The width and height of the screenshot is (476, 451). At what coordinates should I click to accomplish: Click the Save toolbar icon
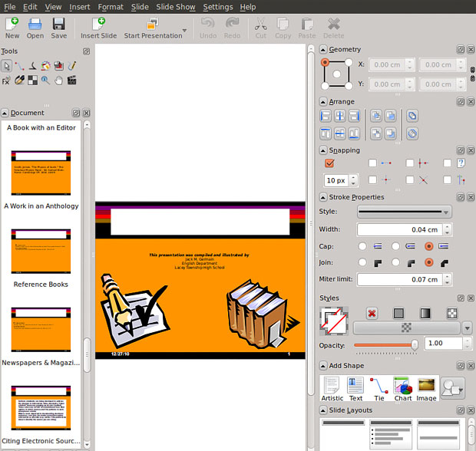[58, 28]
